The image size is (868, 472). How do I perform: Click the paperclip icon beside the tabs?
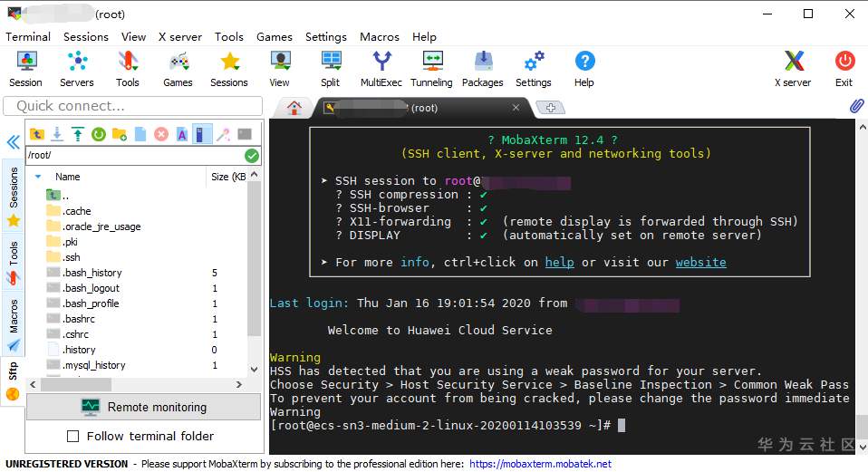point(856,106)
